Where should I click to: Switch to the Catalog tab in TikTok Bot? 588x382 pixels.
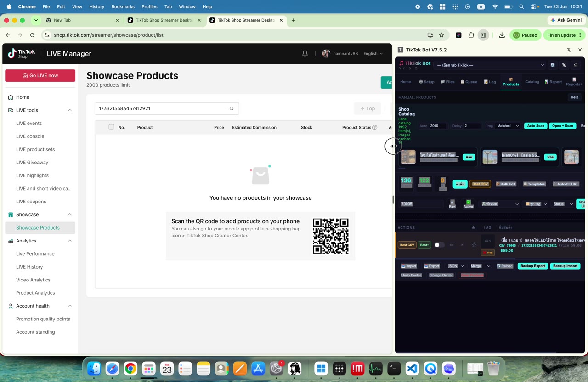532,82
